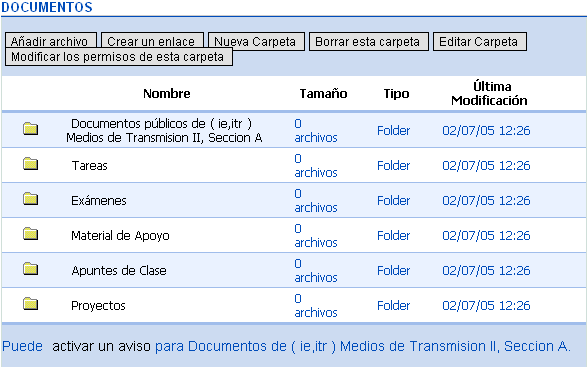Click Borrar esta carpeta button

[369, 41]
